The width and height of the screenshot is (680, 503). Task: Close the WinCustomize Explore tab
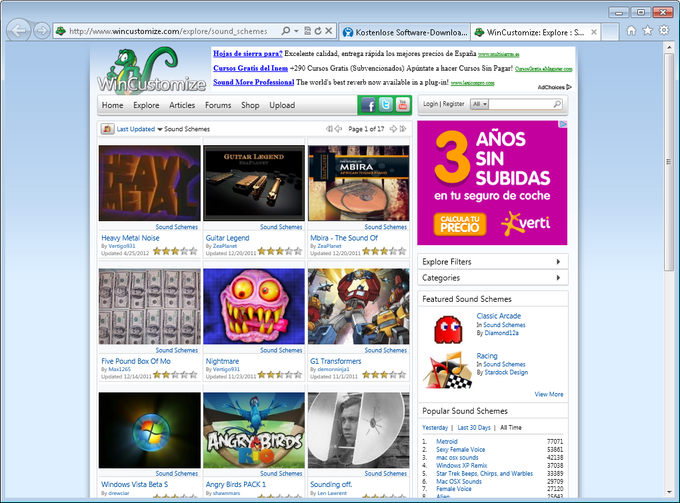(594, 32)
